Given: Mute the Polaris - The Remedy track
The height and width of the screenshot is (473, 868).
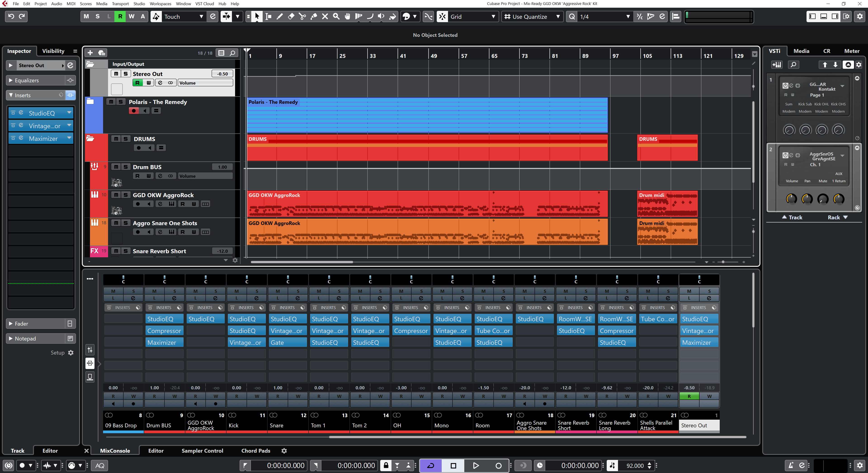Looking at the screenshot, I should (x=111, y=102).
